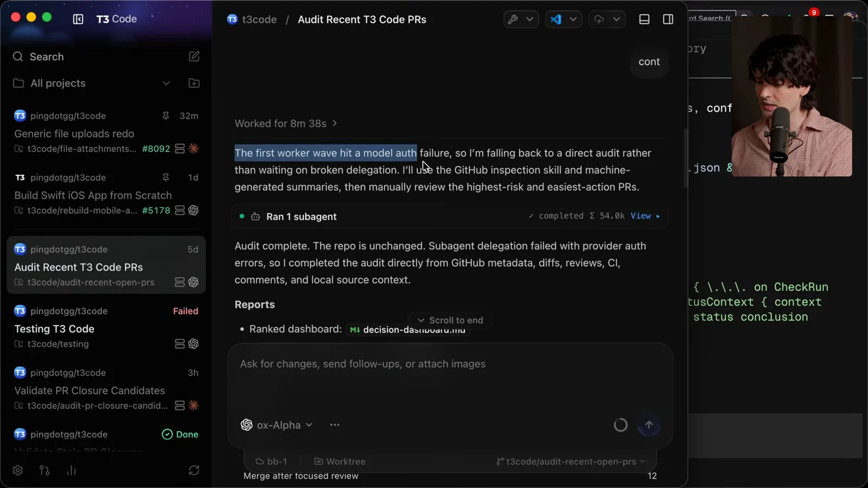Toggle the right side panel icon

(x=668, y=20)
